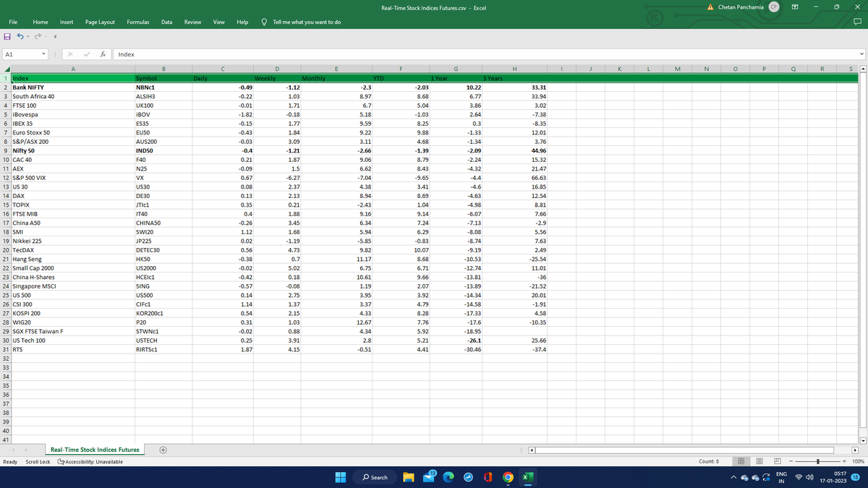The height and width of the screenshot is (488, 868).
Task: Click the account warning triangle icon
Action: 710,7
